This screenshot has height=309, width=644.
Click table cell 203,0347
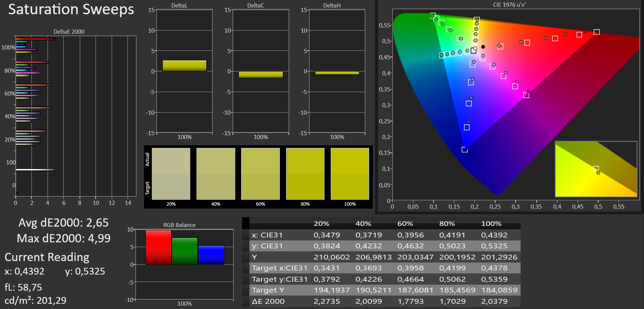pos(415,257)
